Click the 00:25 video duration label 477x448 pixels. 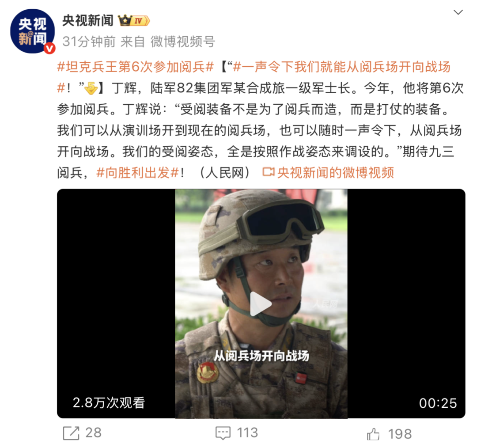click(x=438, y=403)
